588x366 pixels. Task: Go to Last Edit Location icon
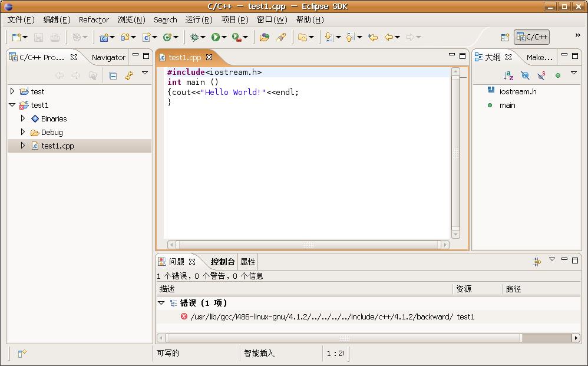373,37
